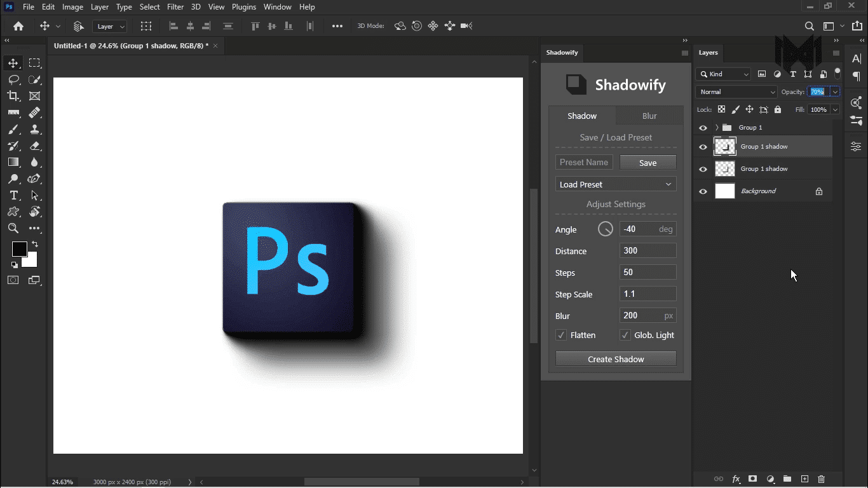The height and width of the screenshot is (488, 868).
Task: Open the Select menu
Action: pyautogui.click(x=150, y=7)
